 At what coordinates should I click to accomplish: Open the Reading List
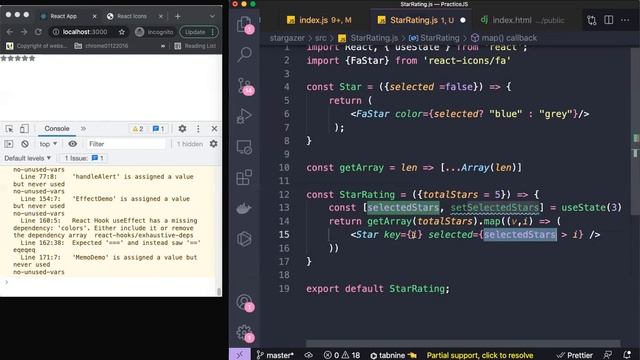(x=195, y=46)
